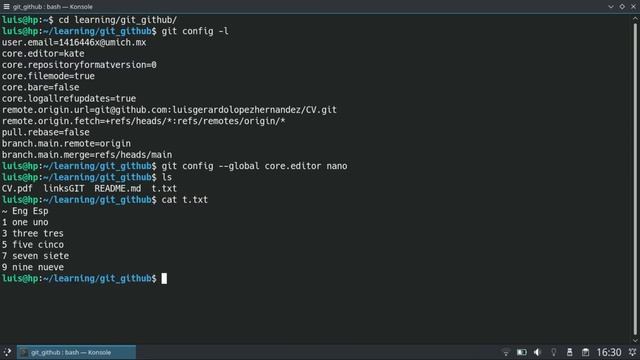Click the 'core.repositoryformatversion=0' line
Image resolution: width=640 pixels, height=360 pixels.
click(x=79, y=65)
